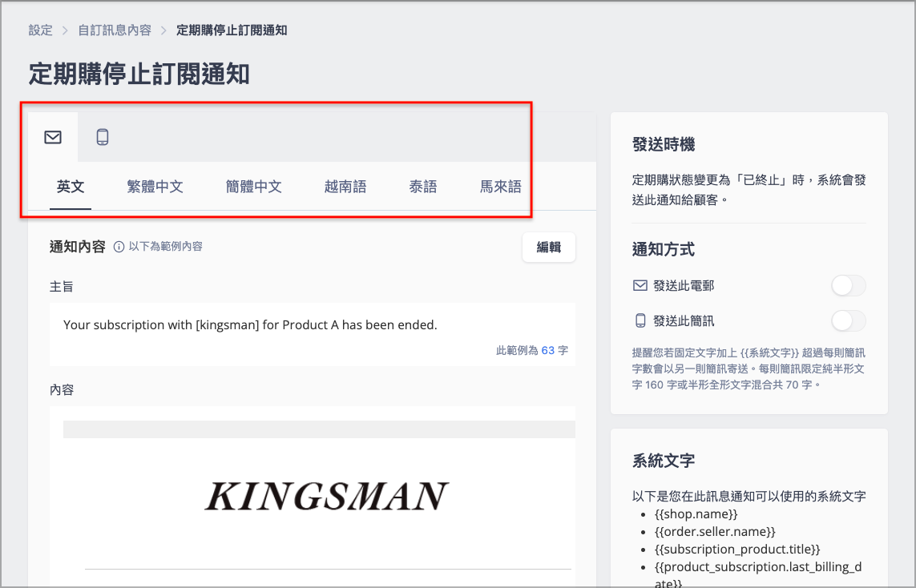Go to the 泰語 tab
Screen dimensions: 916x588
(x=423, y=187)
